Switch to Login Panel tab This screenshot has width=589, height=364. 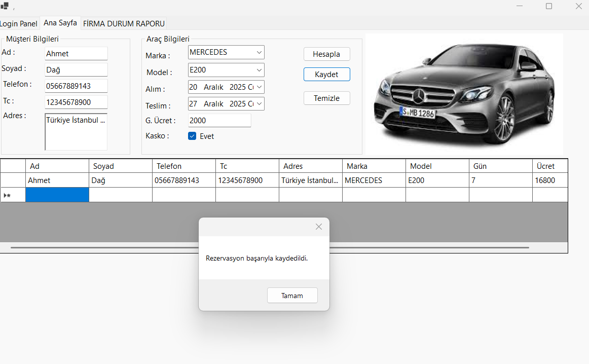pyautogui.click(x=19, y=24)
